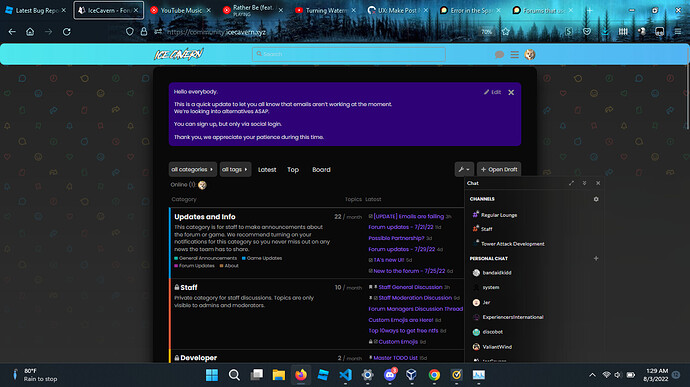Switch to the Turning Waters browser tab
The image size is (690, 387).
(326, 10)
